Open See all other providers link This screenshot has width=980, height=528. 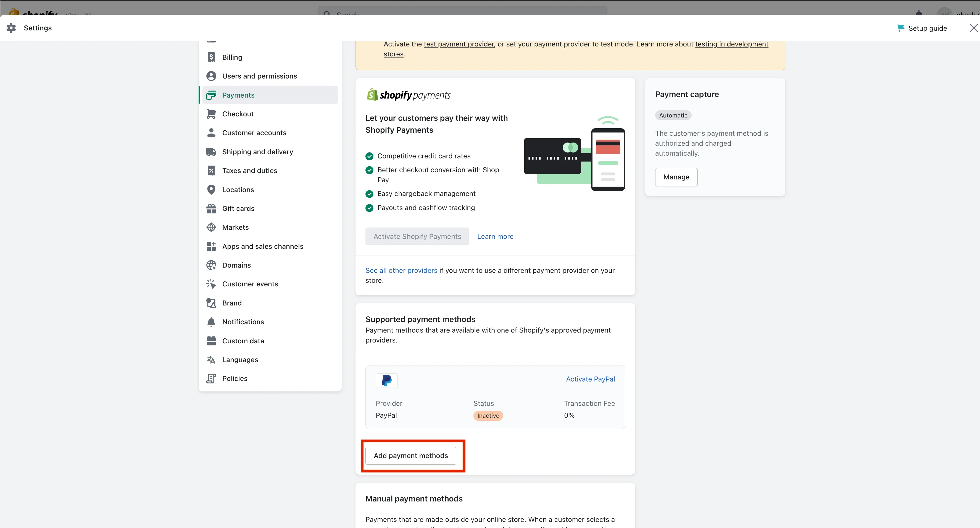point(401,270)
